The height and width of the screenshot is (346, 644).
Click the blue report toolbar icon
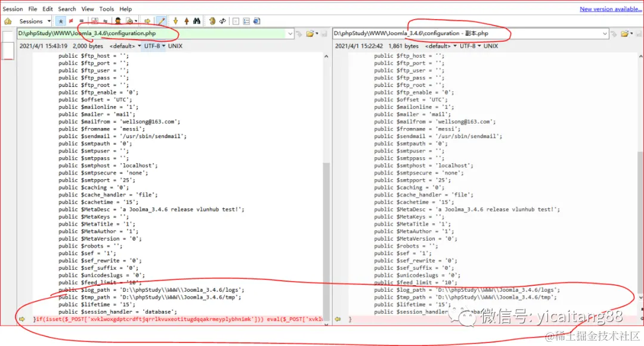(x=256, y=21)
